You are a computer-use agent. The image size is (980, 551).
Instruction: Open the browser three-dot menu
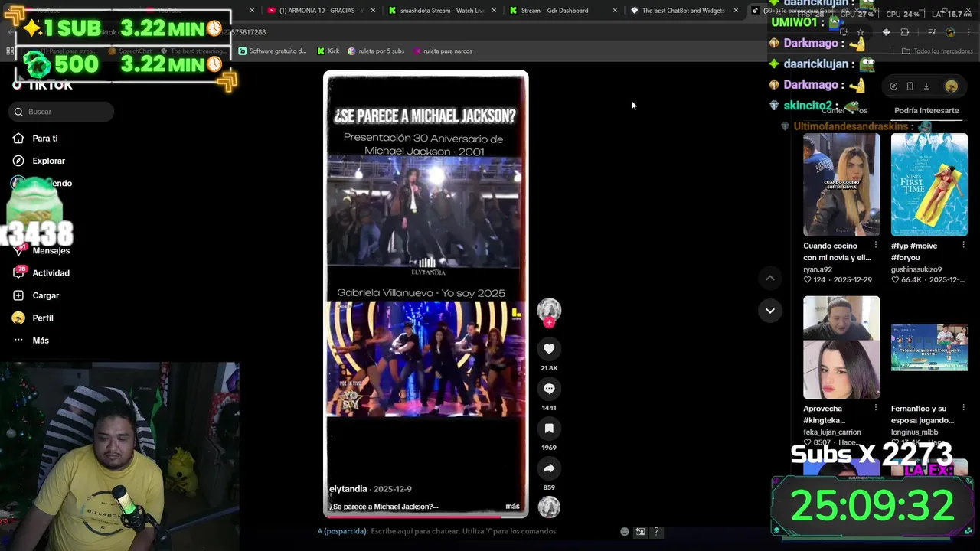click(968, 32)
